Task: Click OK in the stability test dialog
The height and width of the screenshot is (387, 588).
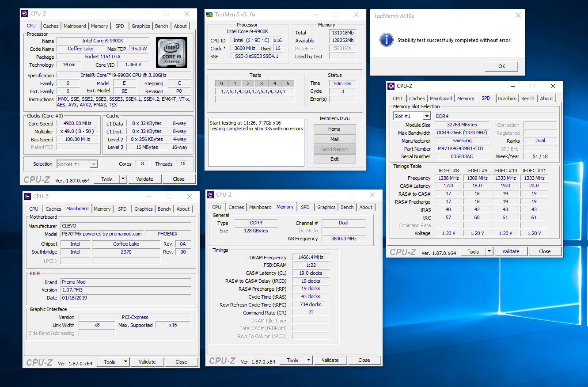Action: tap(501, 66)
